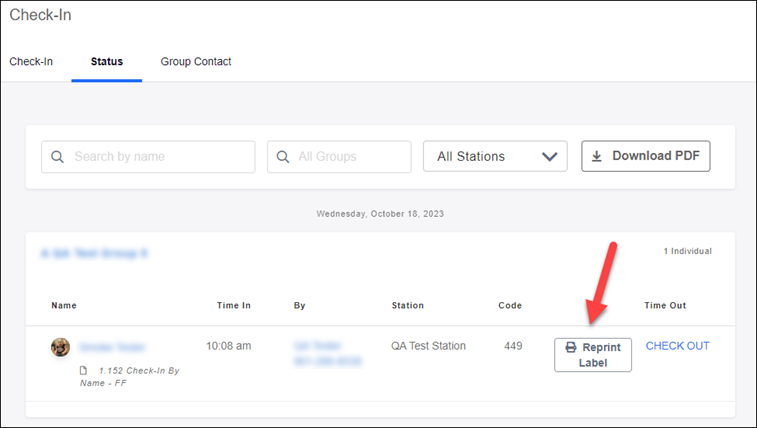This screenshot has height=428, width=757.
Task: Click the magnifier icon in All Groups field
Action: (x=284, y=157)
